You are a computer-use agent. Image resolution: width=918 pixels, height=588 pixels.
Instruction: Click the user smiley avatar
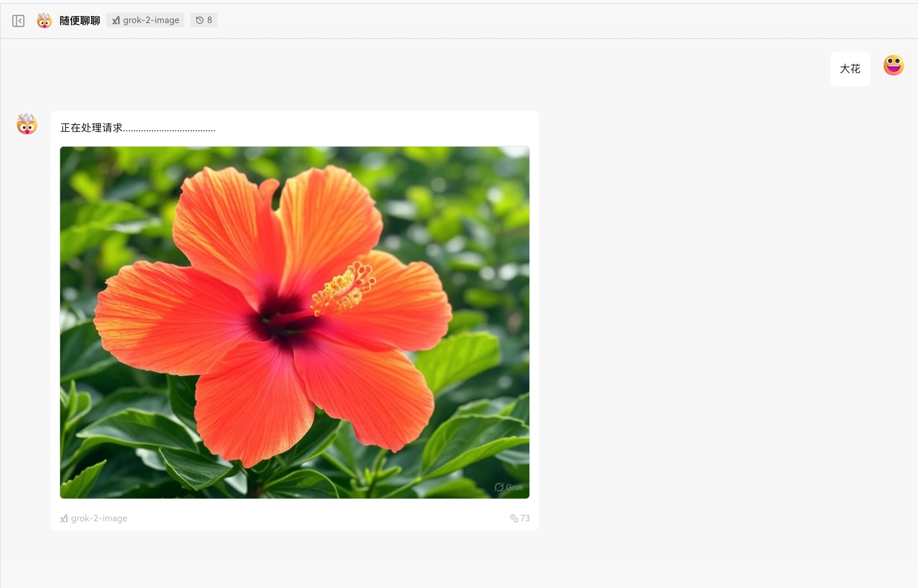pyautogui.click(x=894, y=65)
